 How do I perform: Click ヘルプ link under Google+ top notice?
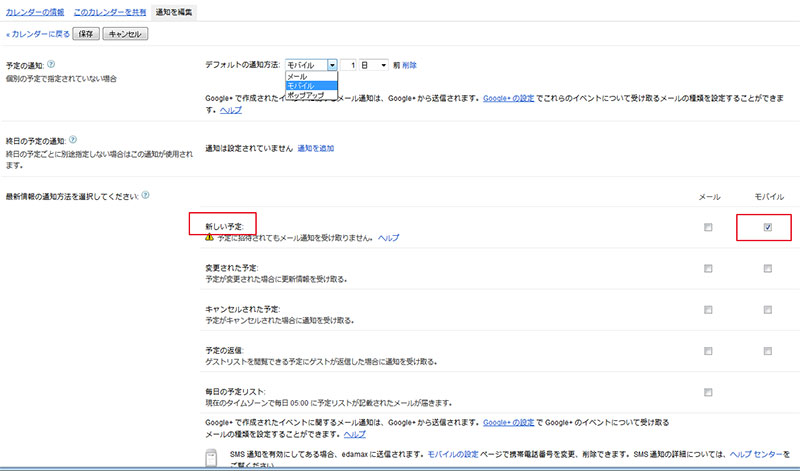tap(231, 110)
